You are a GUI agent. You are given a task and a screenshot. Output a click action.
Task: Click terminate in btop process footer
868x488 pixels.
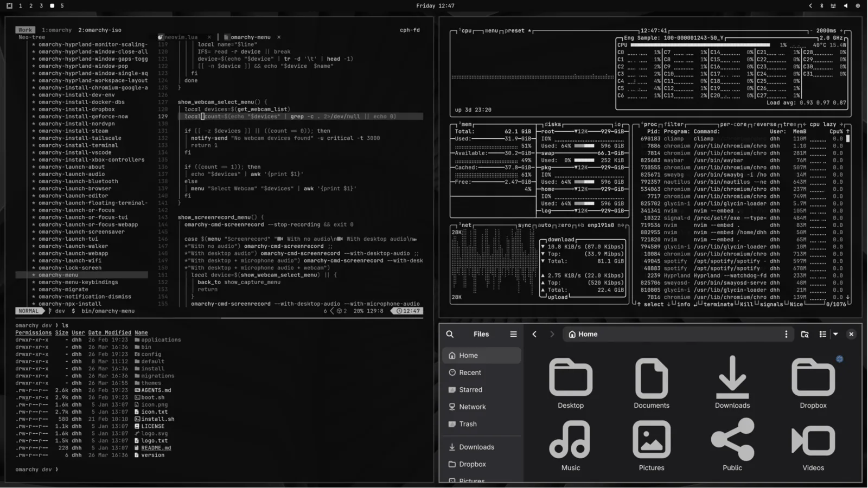click(x=719, y=305)
